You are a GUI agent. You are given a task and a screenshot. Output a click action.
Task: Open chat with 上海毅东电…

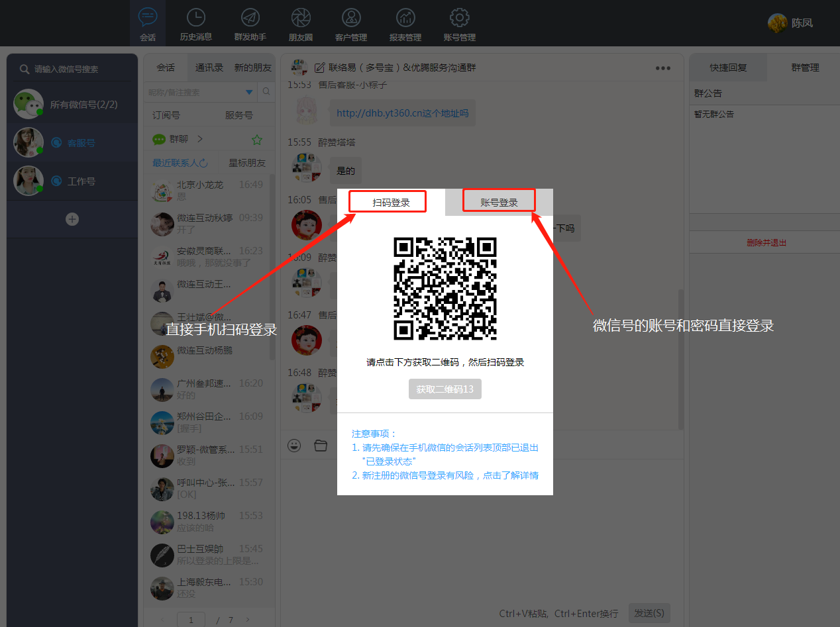tap(207, 587)
